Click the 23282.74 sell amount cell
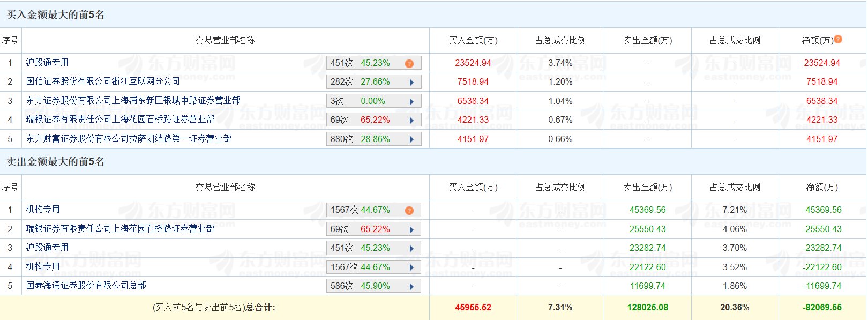This screenshot has width=868, height=320. (648, 248)
